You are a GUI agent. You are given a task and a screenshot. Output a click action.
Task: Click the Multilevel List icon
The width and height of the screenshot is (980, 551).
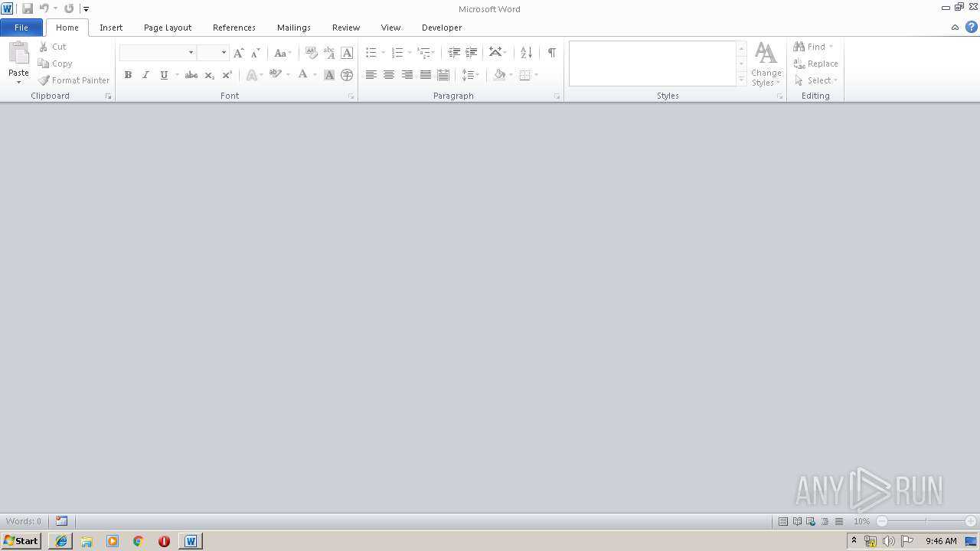423,53
